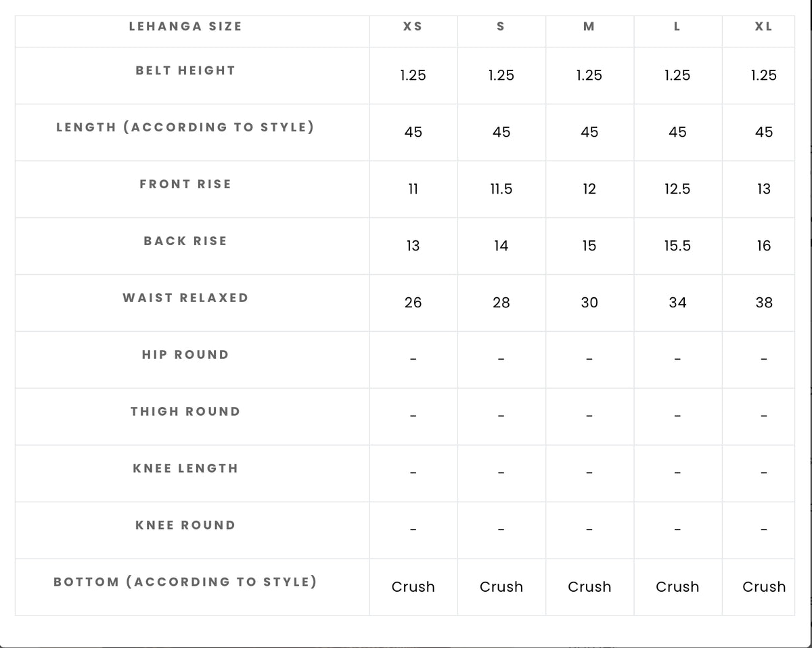Click the BACK RISE row label
Viewport: 812px width, 648px height.
tap(185, 241)
